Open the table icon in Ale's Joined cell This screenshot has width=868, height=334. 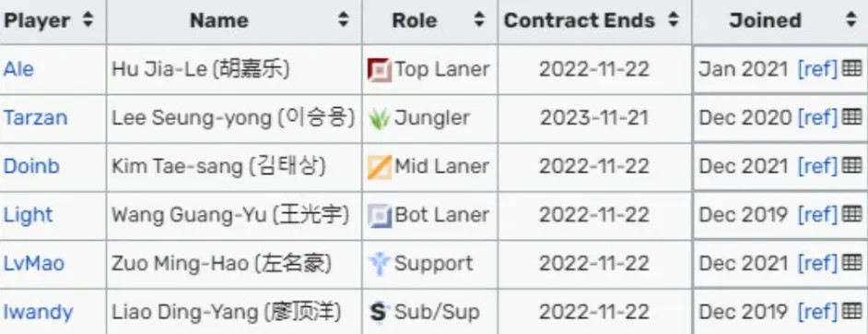pyautogui.click(x=852, y=68)
